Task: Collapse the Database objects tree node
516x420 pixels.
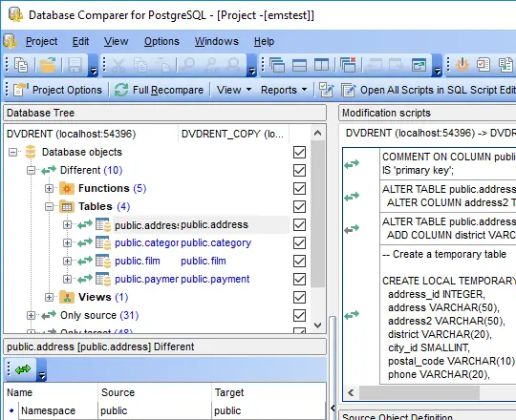Action: 12,152
